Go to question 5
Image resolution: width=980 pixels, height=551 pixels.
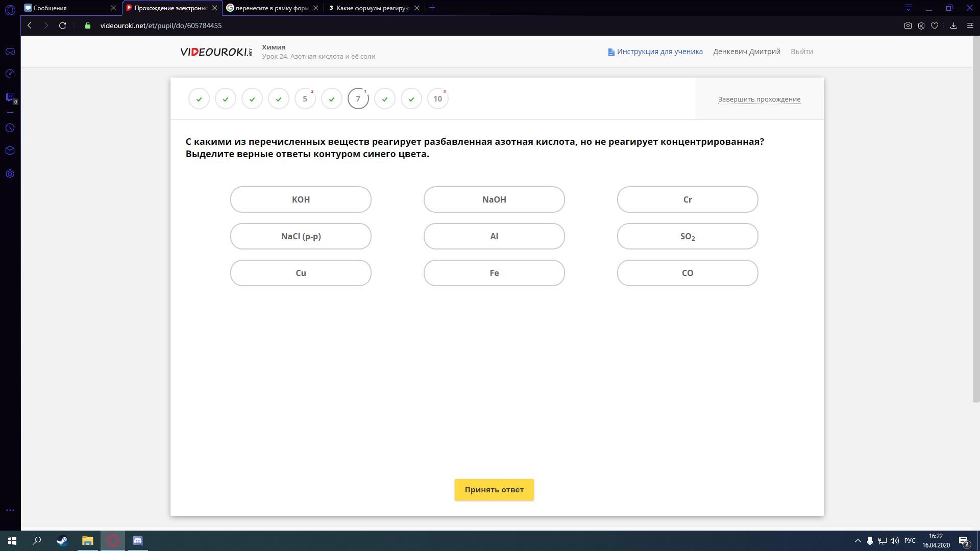(305, 99)
